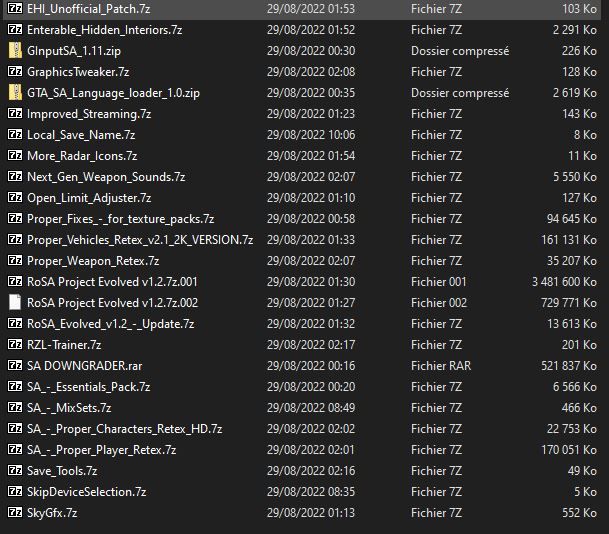The width and height of the screenshot is (609, 534).
Task: Click the date 29/08/2022 10:06
Action: (311, 135)
